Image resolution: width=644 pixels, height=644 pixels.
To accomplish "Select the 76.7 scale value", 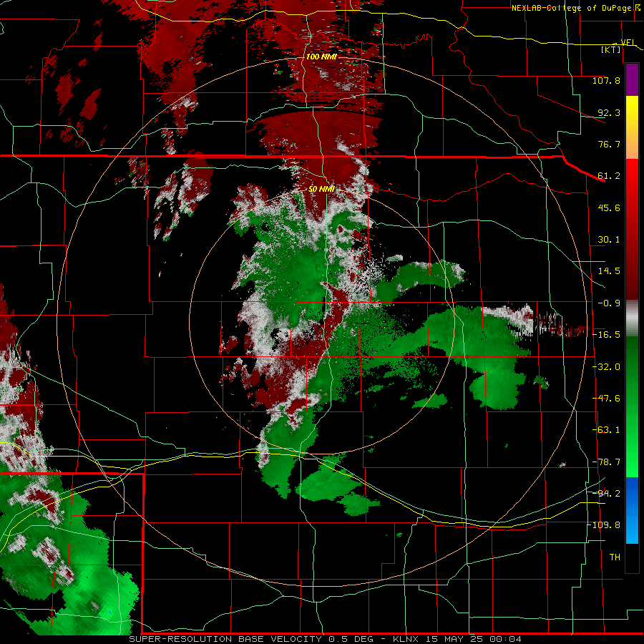I will (x=609, y=144).
